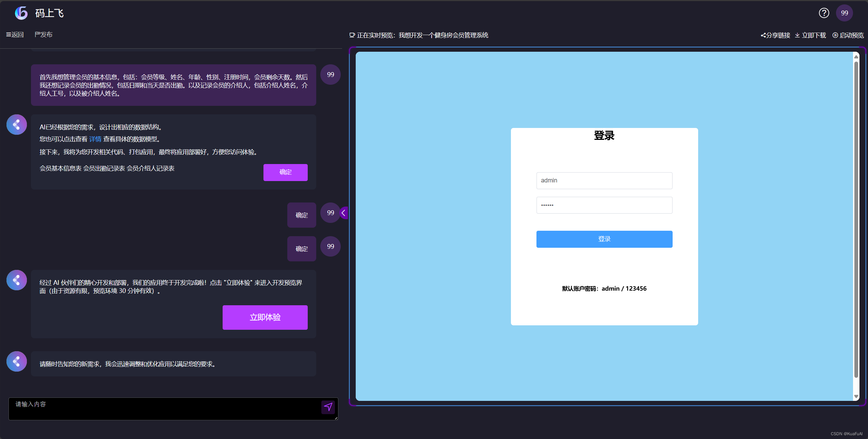Open the help question mark icon
The image size is (868, 439).
click(x=824, y=13)
